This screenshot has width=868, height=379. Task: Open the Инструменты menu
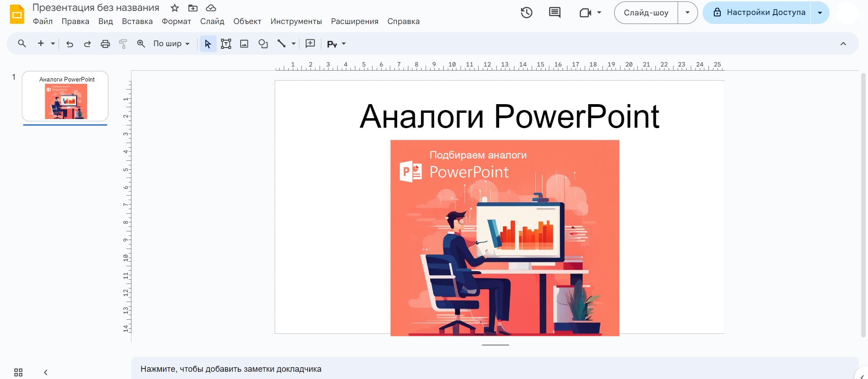pos(296,21)
